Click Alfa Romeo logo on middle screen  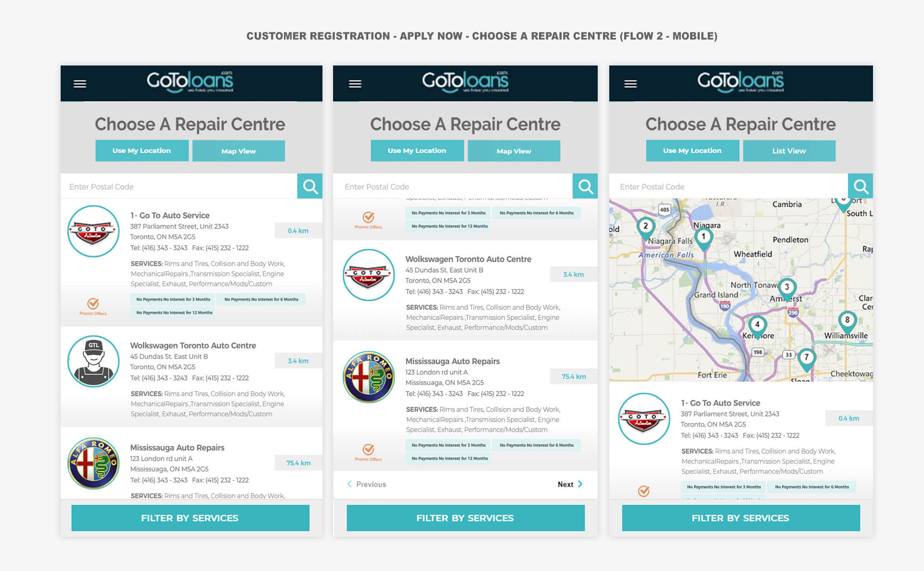(x=369, y=377)
